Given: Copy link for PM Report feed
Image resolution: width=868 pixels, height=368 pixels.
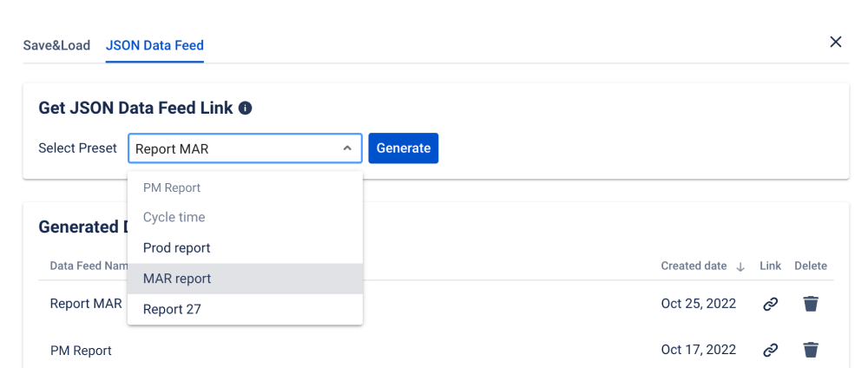Looking at the screenshot, I should 770,350.
